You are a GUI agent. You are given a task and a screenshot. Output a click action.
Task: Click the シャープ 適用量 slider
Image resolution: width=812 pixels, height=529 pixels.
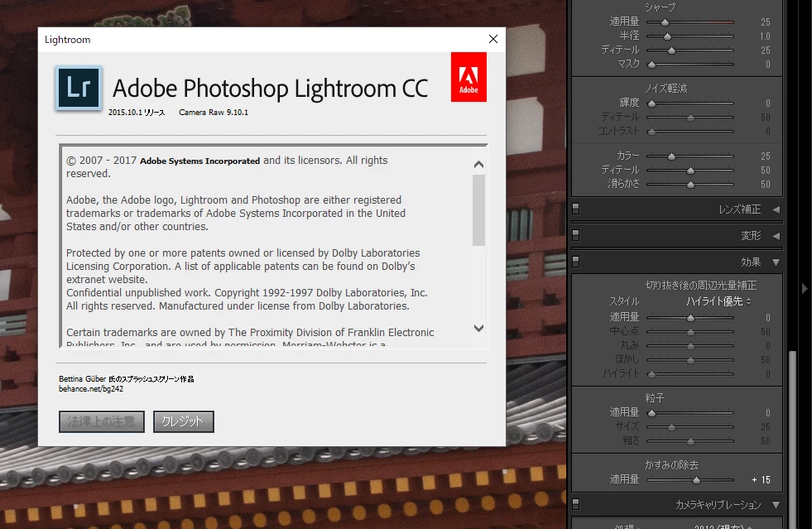tap(690, 22)
